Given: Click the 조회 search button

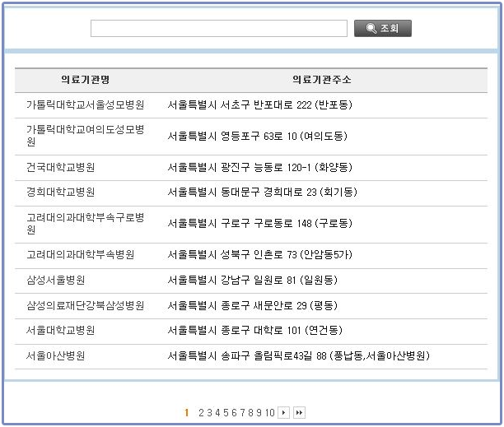Looking at the screenshot, I should click(x=382, y=28).
